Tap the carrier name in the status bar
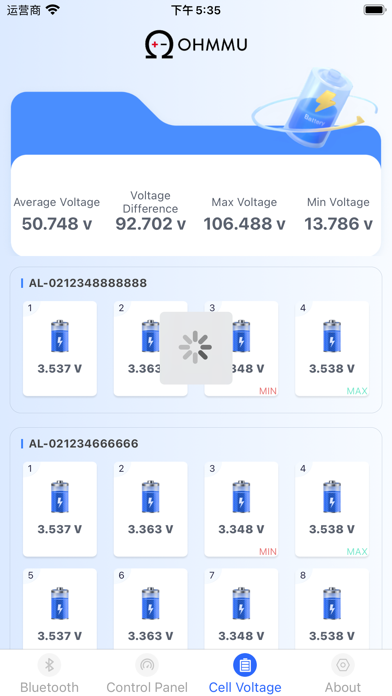This screenshot has width=392, height=696. click(x=24, y=10)
